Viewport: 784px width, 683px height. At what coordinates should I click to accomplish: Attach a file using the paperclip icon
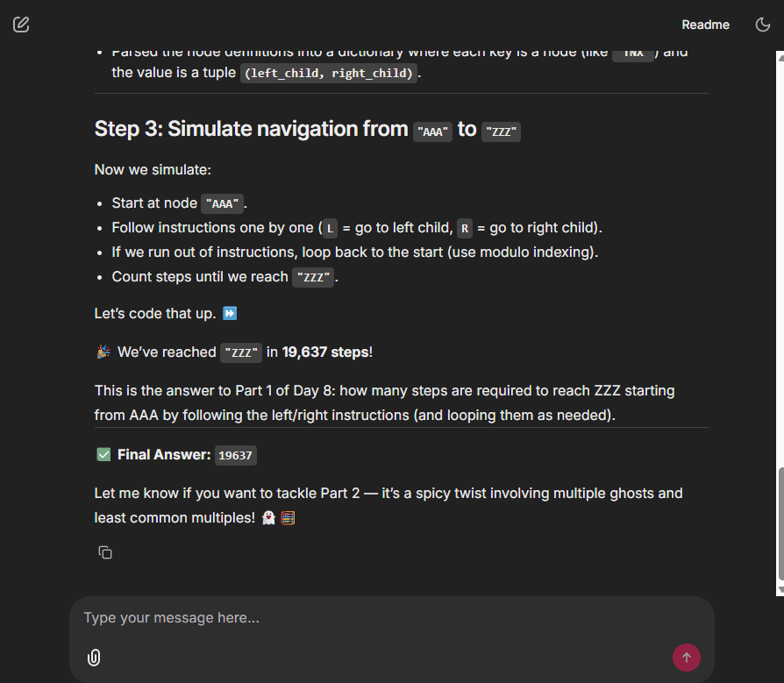pos(94,658)
